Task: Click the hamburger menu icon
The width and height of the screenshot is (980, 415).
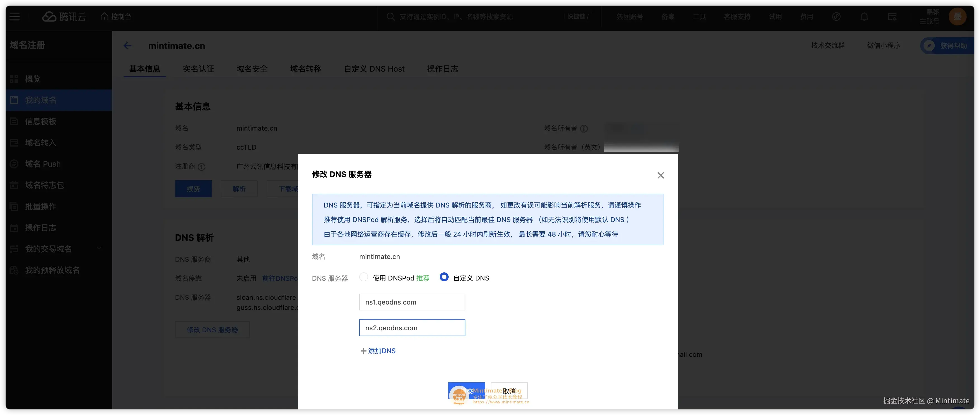Action: coord(15,16)
